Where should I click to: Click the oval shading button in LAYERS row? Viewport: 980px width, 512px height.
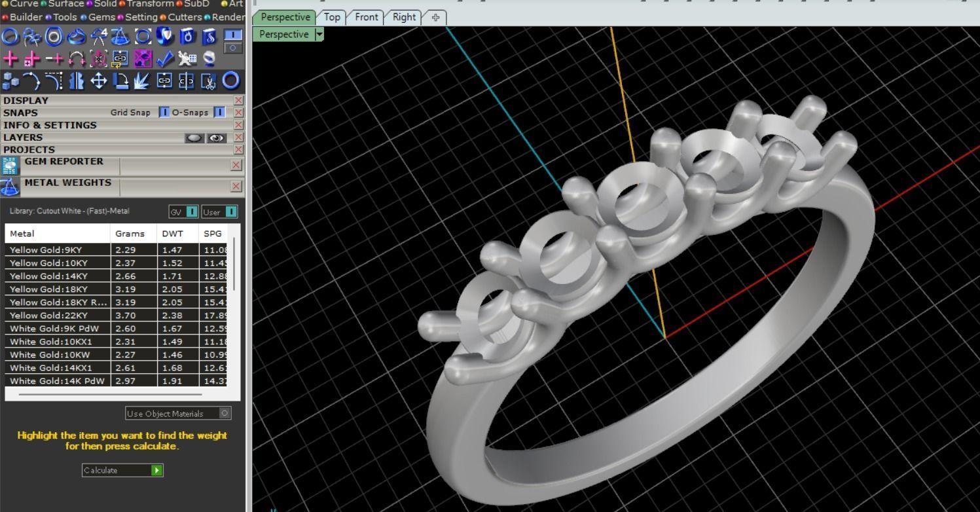pos(194,138)
